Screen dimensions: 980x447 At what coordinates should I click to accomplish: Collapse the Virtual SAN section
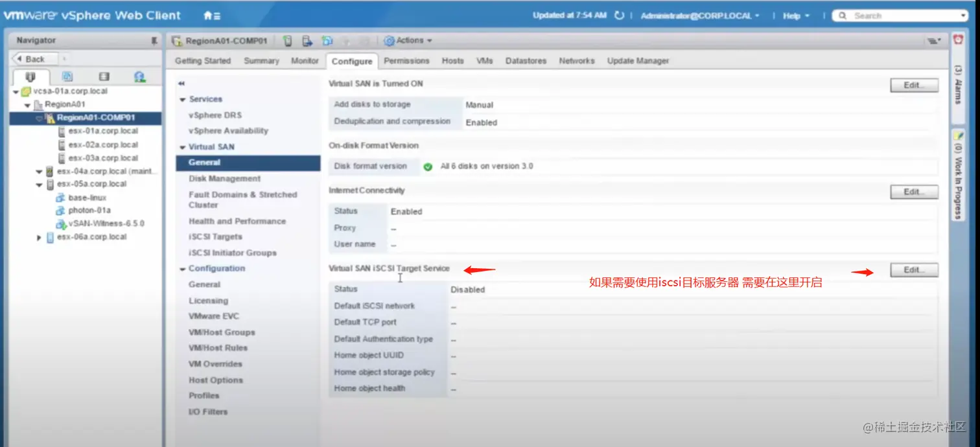183,148
